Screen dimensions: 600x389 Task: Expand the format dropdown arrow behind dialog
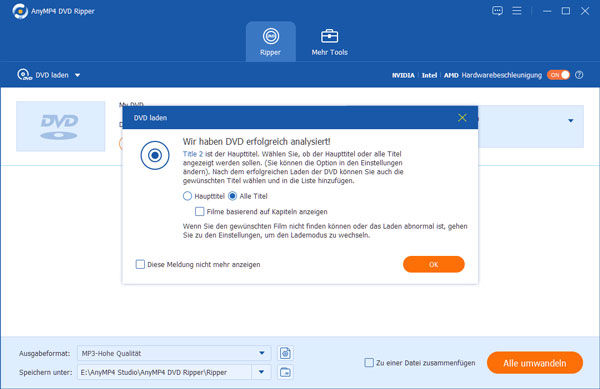[571, 121]
